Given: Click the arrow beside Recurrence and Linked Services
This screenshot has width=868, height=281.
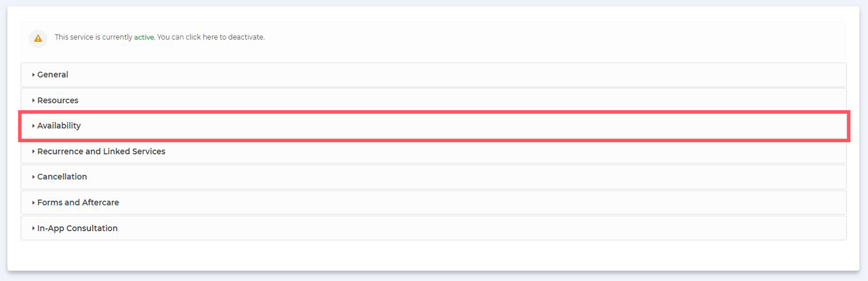Looking at the screenshot, I should pyautogui.click(x=33, y=152).
